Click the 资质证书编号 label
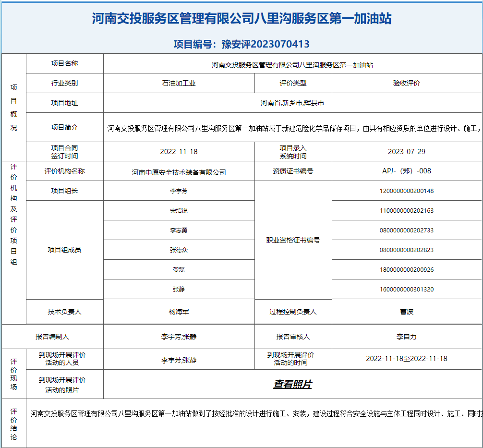 293,171
